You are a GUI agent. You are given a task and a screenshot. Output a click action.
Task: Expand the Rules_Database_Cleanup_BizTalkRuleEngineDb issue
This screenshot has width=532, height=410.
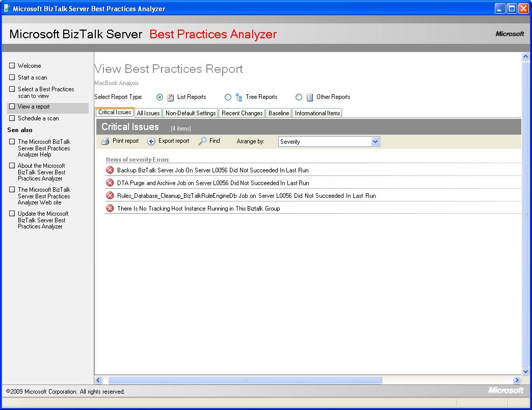click(246, 196)
